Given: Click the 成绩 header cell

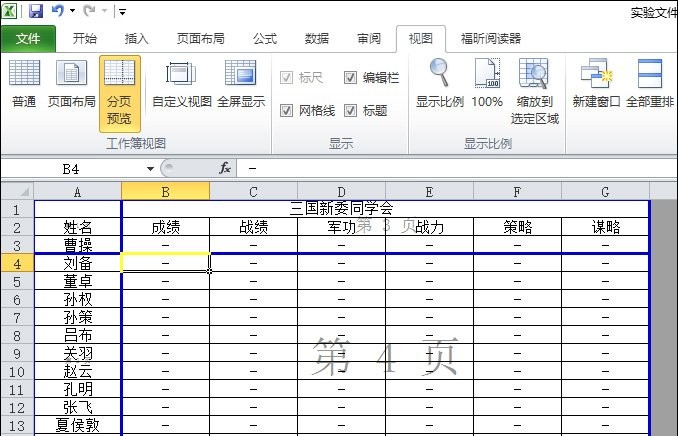Looking at the screenshot, I should (x=166, y=227).
